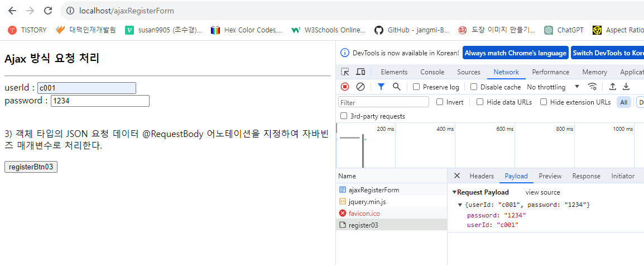Go back with the browser back arrow
The image size is (644, 265).
pyautogui.click(x=12, y=11)
